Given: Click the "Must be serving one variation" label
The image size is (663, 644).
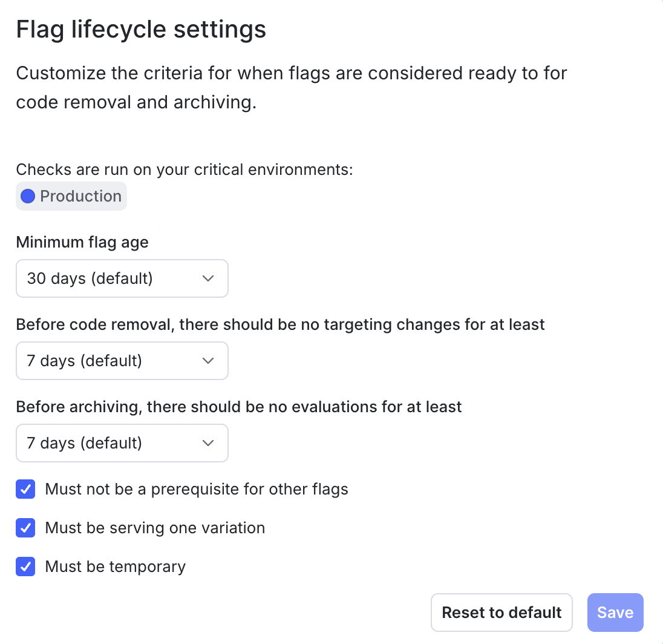Looking at the screenshot, I should (x=154, y=528).
